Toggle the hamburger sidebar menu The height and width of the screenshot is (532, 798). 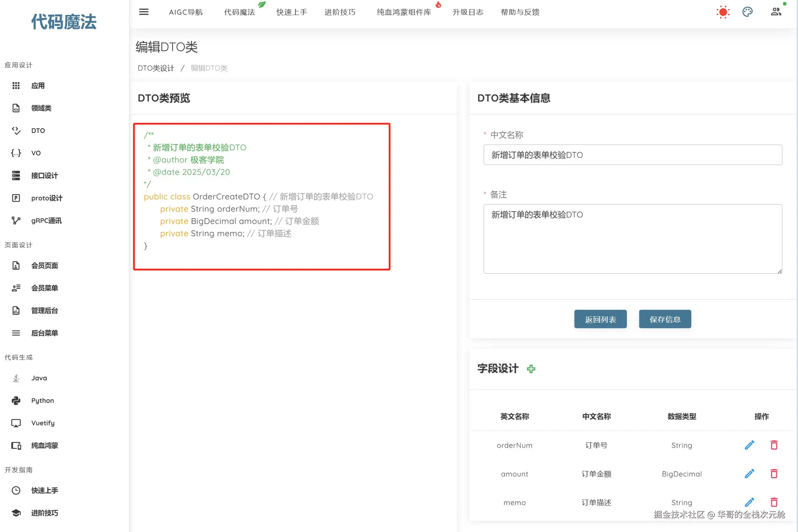click(x=144, y=12)
